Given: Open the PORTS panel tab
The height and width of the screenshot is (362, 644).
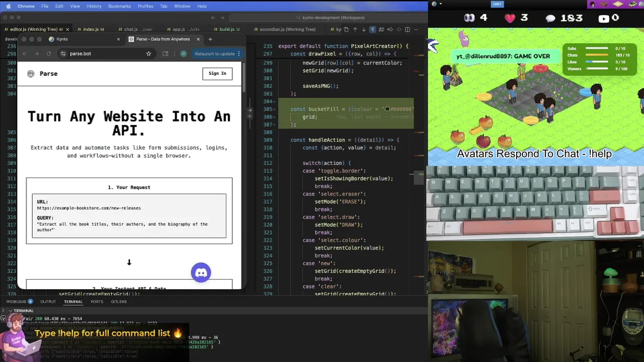Looking at the screenshot, I should point(97,302).
